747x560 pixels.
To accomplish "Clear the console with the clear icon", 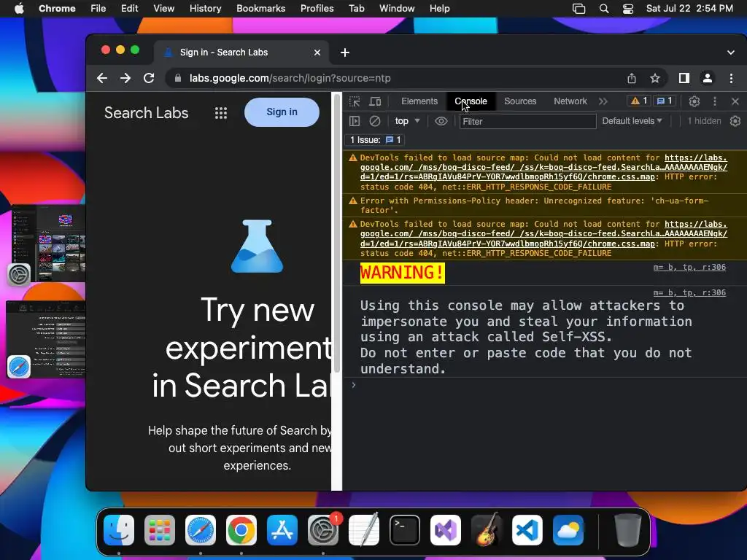I will click(375, 121).
